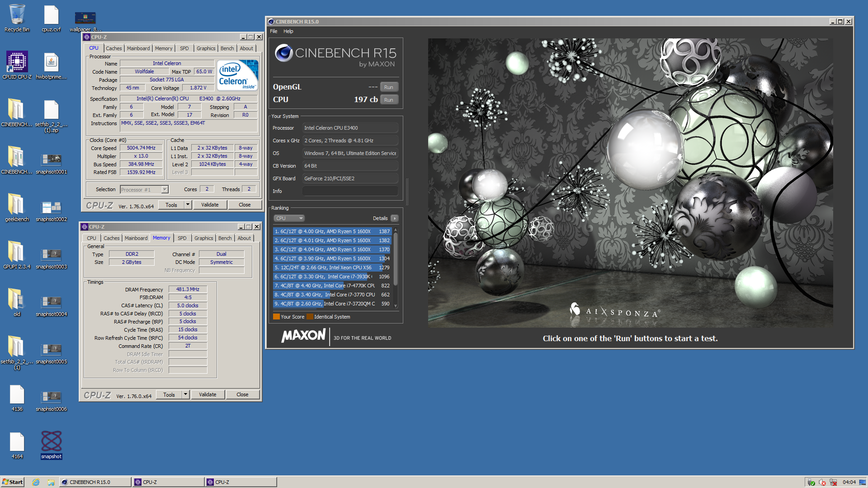Click the rendered scene image in Cinebench

coord(630,183)
